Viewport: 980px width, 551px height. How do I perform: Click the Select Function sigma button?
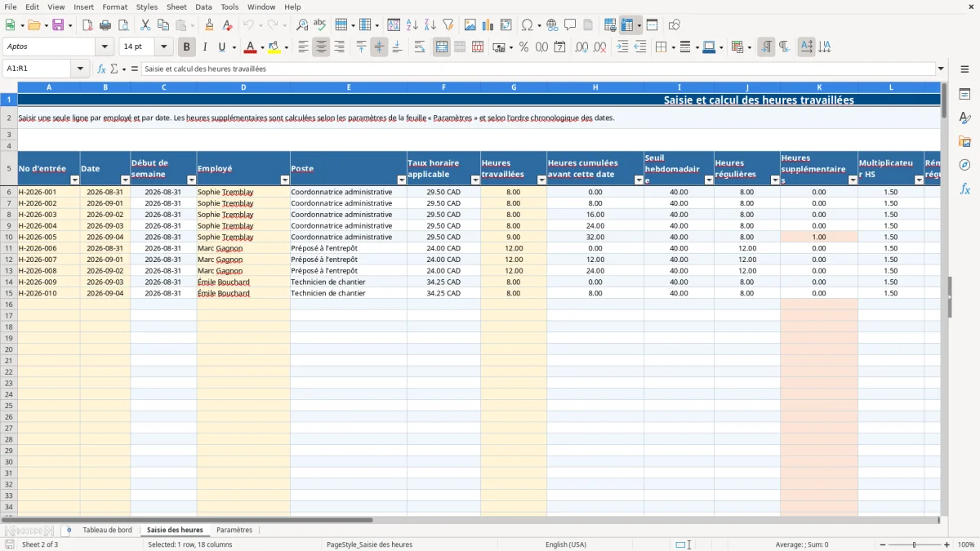click(x=114, y=69)
